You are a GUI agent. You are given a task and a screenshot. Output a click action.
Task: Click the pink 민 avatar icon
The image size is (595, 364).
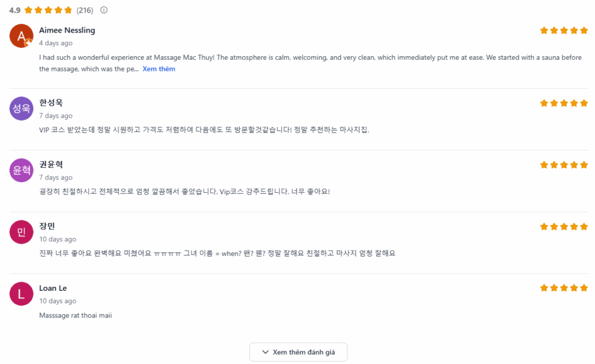21,232
